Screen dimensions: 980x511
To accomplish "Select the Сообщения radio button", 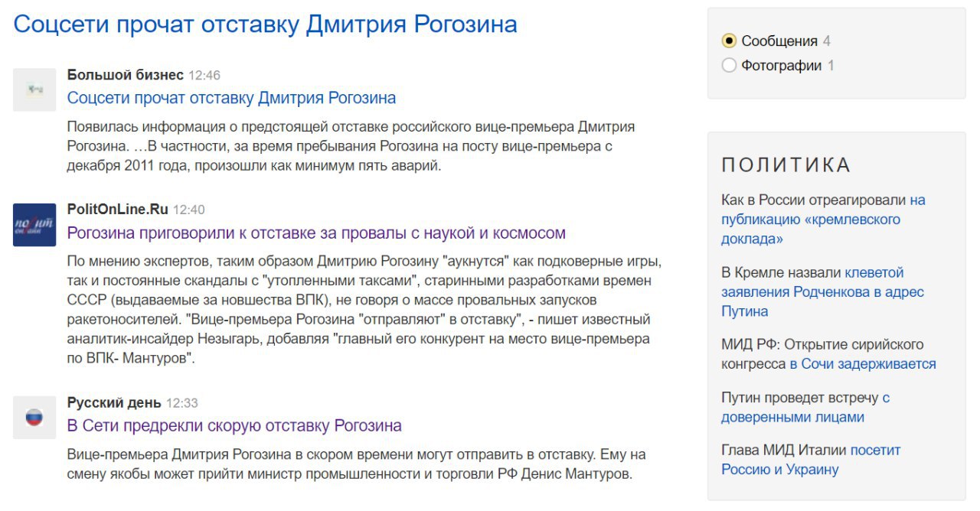I will [x=729, y=41].
